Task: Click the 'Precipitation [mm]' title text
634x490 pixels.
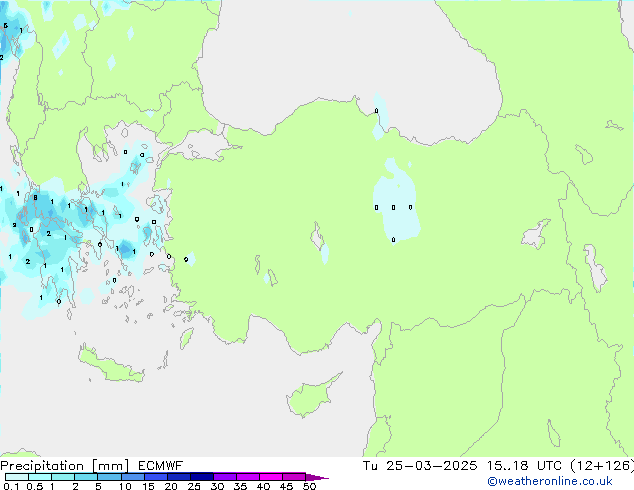Action: coord(64,466)
